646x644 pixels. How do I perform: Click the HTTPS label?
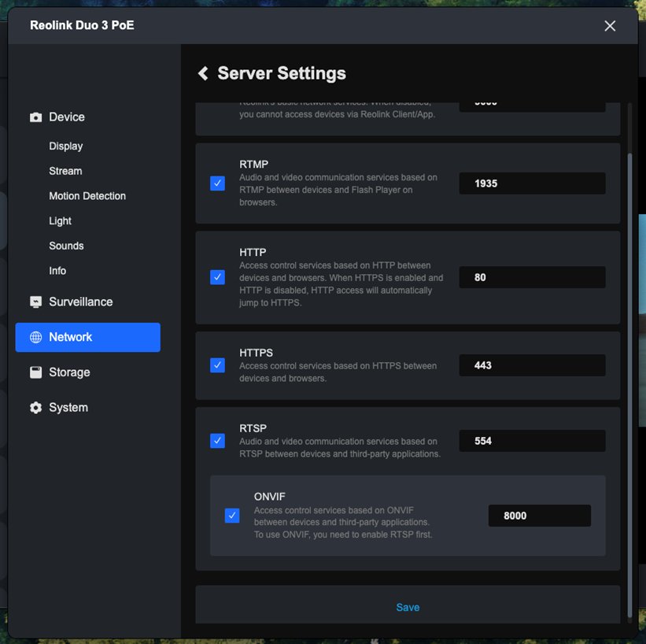pyautogui.click(x=256, y=353)
